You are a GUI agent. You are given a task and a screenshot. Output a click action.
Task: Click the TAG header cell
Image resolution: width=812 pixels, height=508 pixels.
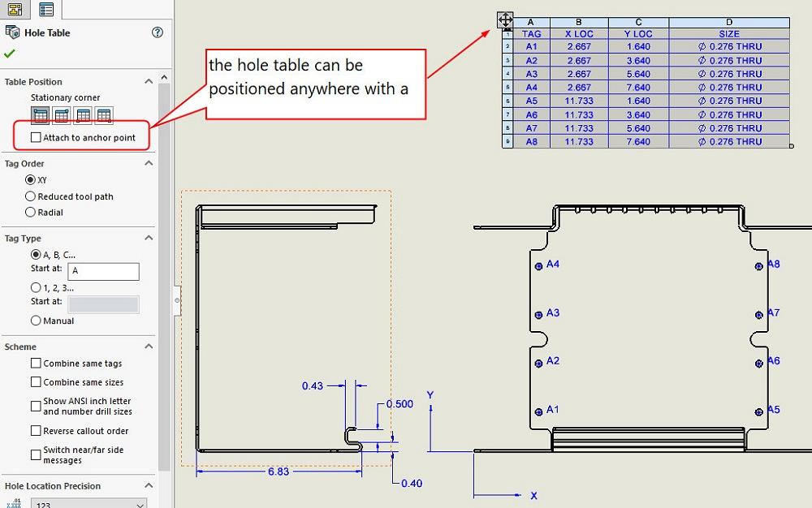coord(531,34)
